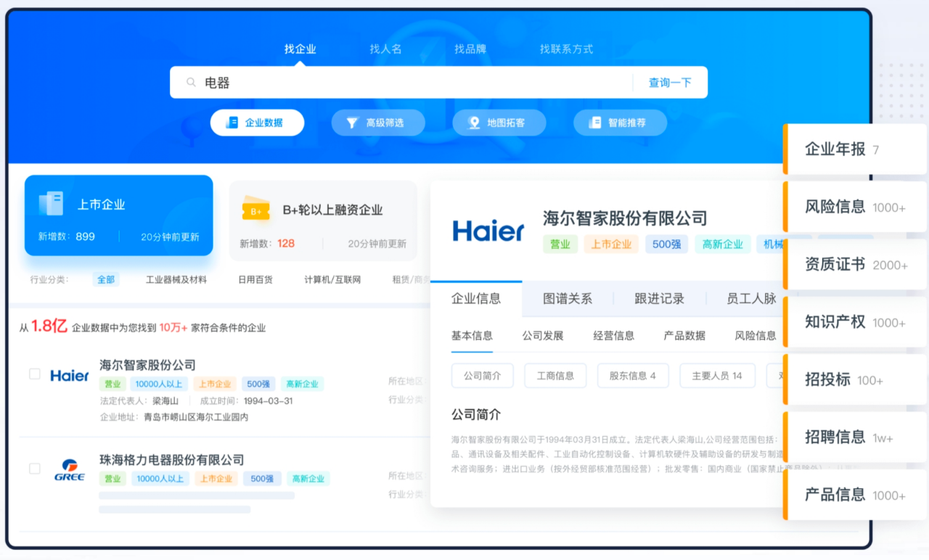The image size is (929, 560).
Task: Expand the 企业年报 side panel
Action: (855, 149)
